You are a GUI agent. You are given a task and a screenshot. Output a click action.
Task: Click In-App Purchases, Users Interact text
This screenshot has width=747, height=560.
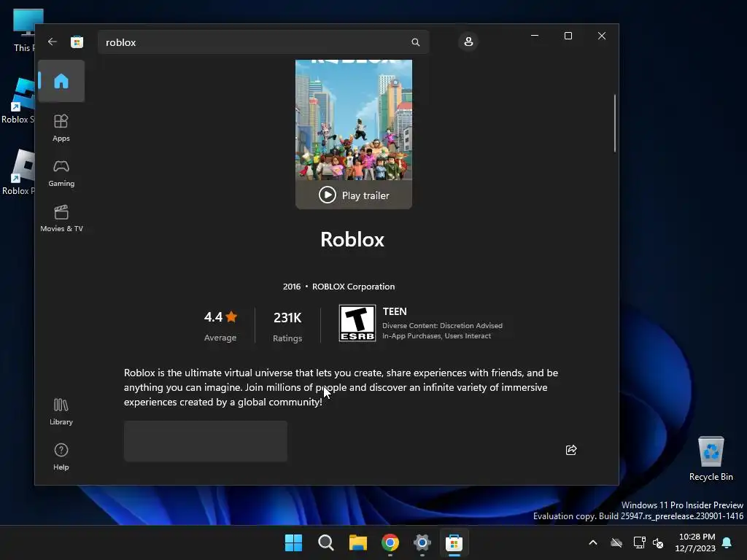pyautogui.click(x=436, y=335)
